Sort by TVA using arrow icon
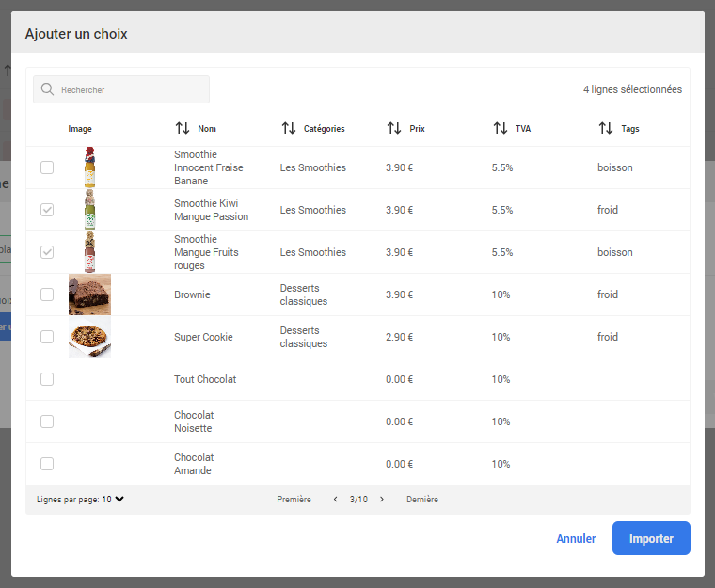This screenshot has width=715, height=588. 500,128
